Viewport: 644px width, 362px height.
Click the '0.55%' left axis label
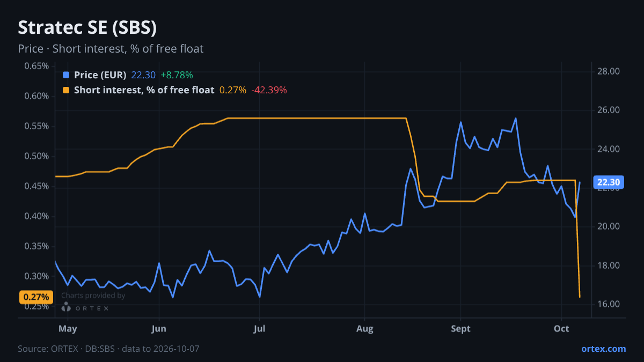click(36, 126)
